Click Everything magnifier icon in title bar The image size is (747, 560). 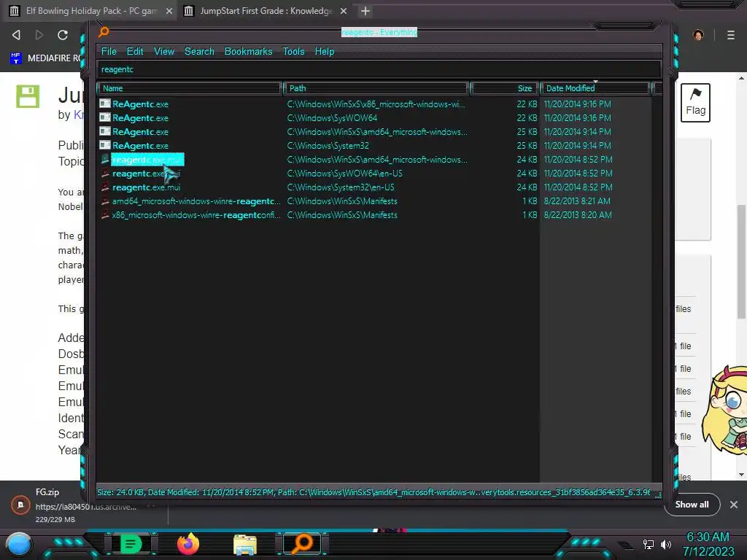104,32
